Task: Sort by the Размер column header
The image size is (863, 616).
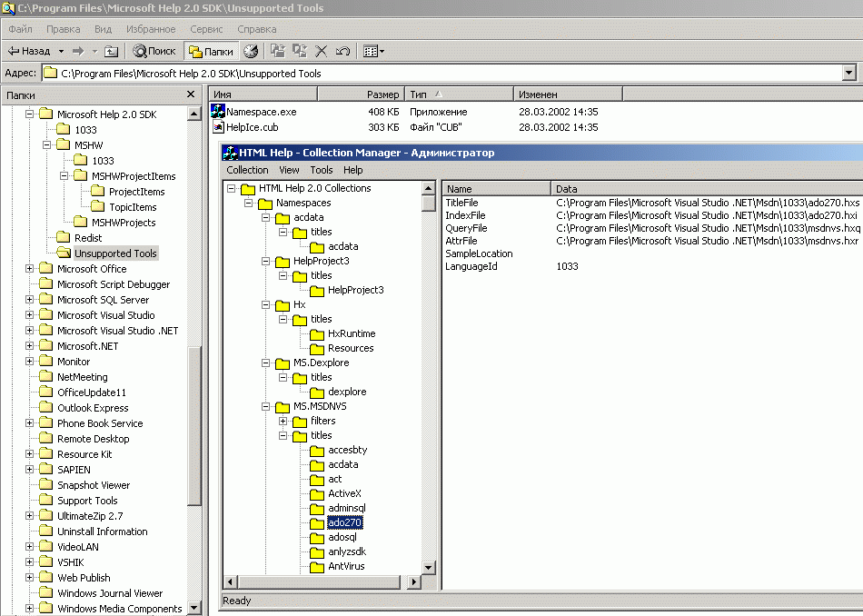Action: (x=361, y=94)
